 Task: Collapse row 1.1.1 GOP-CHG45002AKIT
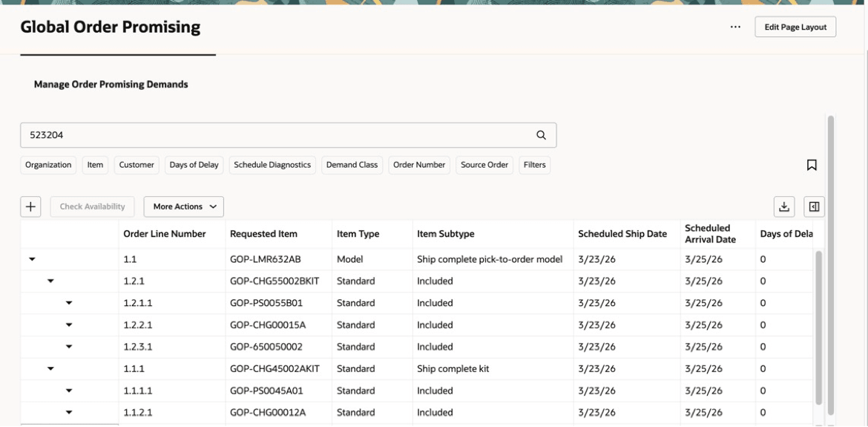[50, 369]
